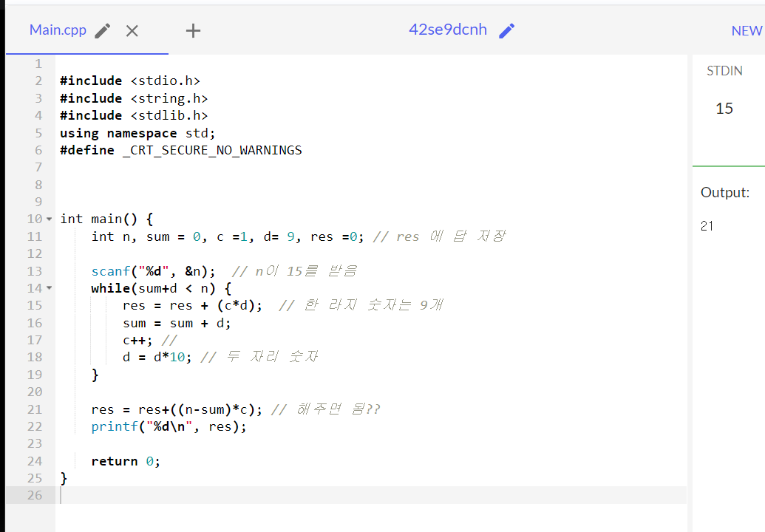Select the Main.cpp tab

(x=58, y=30)
